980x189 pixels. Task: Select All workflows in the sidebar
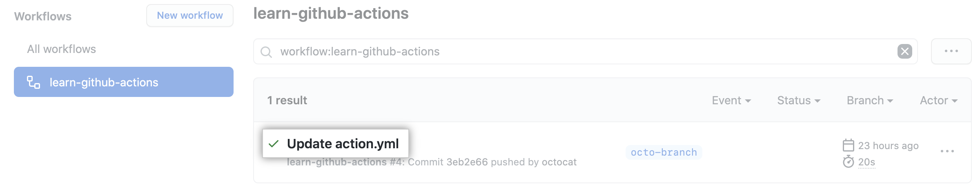tap(62, 49)
